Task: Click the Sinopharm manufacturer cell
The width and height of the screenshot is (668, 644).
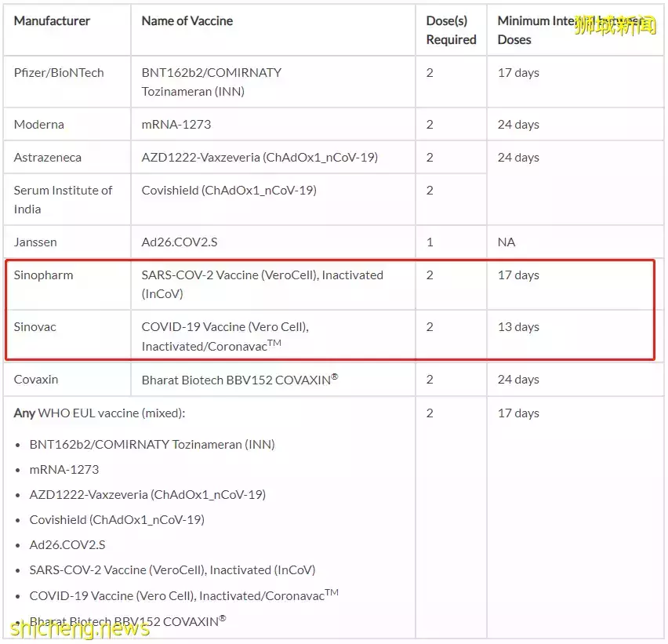Action: pos(43,275)
